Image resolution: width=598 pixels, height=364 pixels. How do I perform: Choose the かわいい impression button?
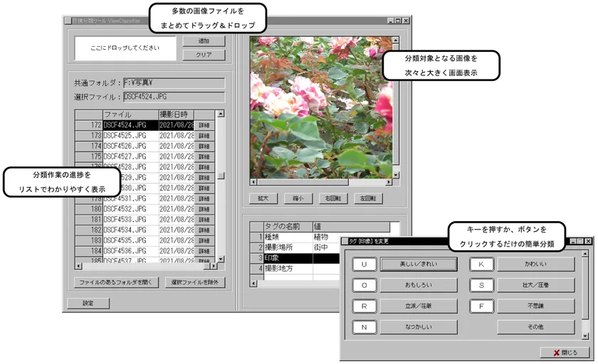point(535,264)
